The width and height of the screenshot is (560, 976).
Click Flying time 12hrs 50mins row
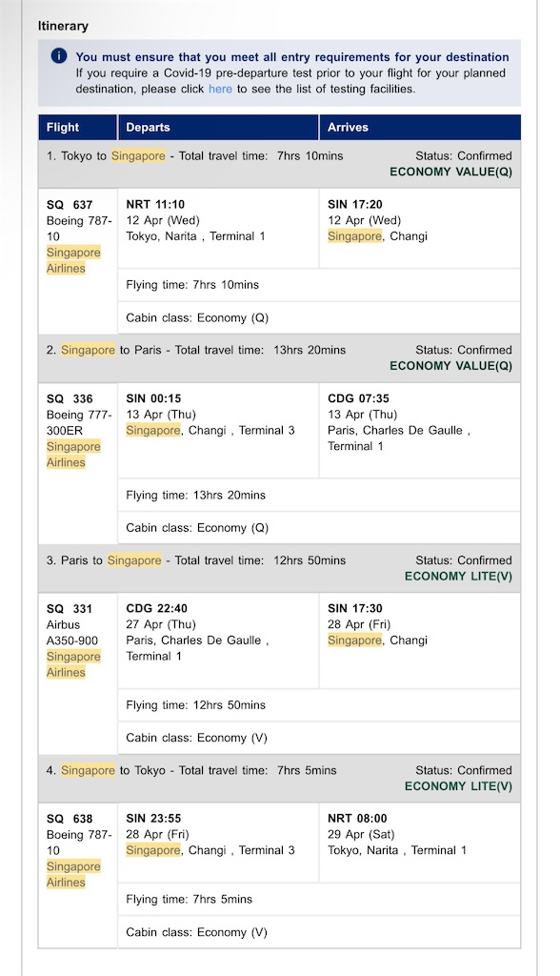tap(319, 705)
